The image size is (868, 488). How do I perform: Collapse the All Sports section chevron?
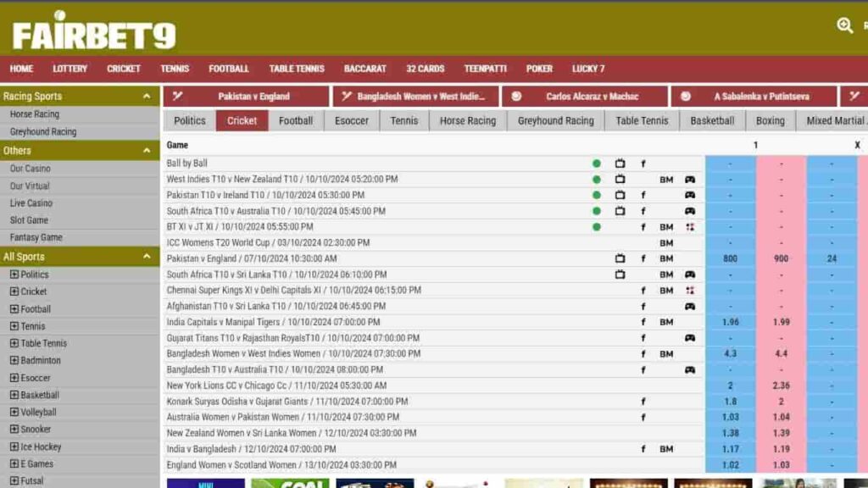click(147, 257)
